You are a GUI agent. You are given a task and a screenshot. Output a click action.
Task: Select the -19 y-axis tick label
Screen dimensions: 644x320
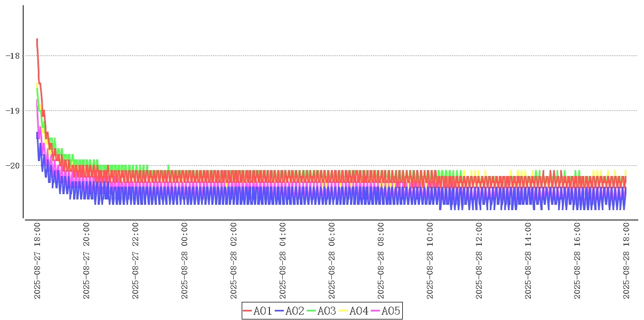point(12,111)
